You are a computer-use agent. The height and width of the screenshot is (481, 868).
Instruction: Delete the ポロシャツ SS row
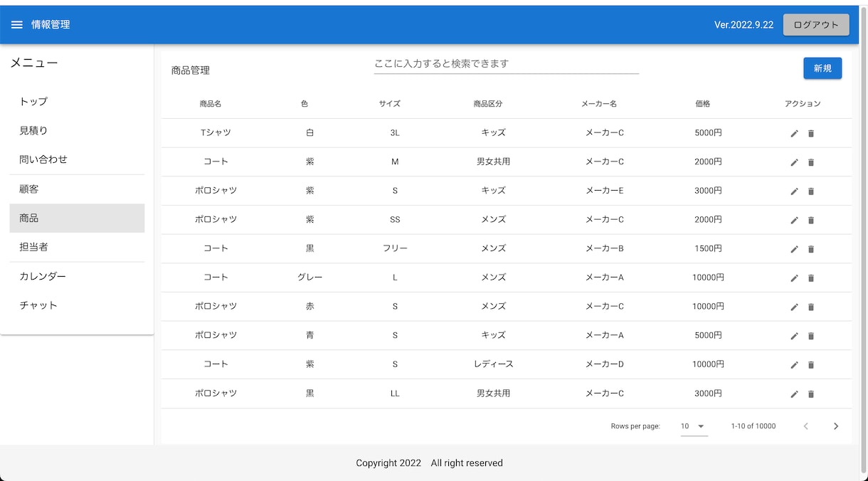[x=811, y=220]
